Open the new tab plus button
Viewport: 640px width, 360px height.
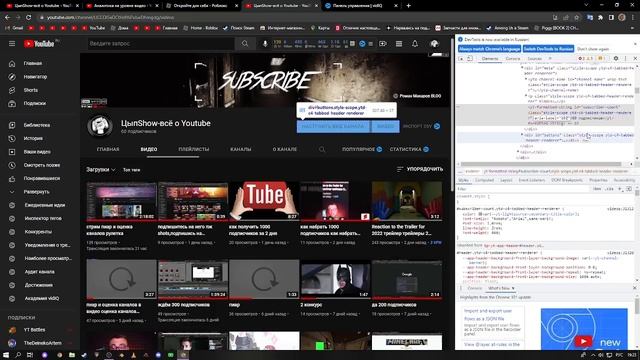pyautogui.click(x=409, y=6)
